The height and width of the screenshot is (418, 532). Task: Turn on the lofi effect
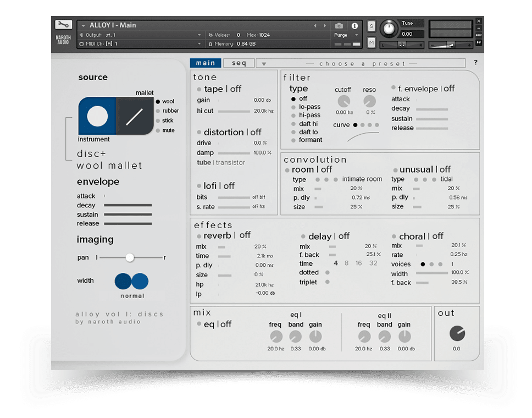click(199, 186)
